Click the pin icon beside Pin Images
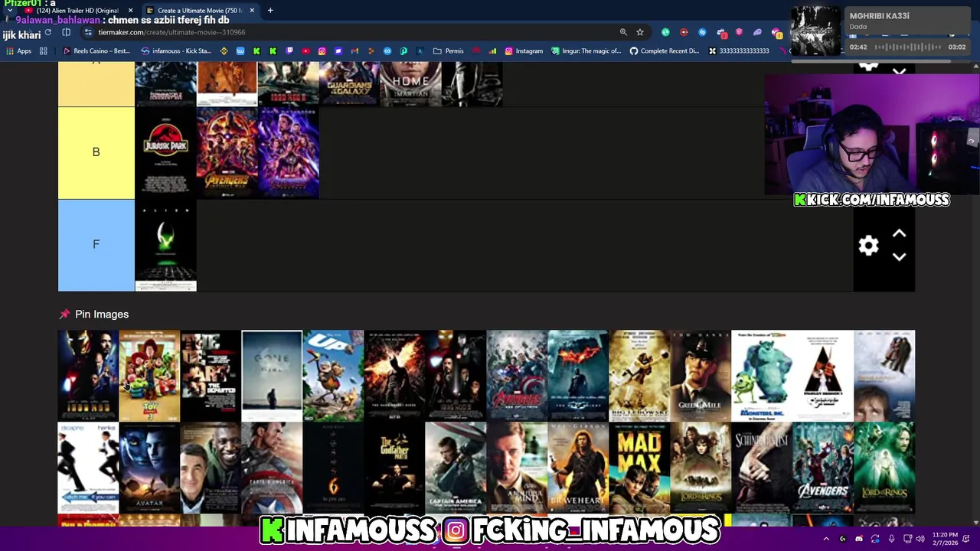 (64, 315)
